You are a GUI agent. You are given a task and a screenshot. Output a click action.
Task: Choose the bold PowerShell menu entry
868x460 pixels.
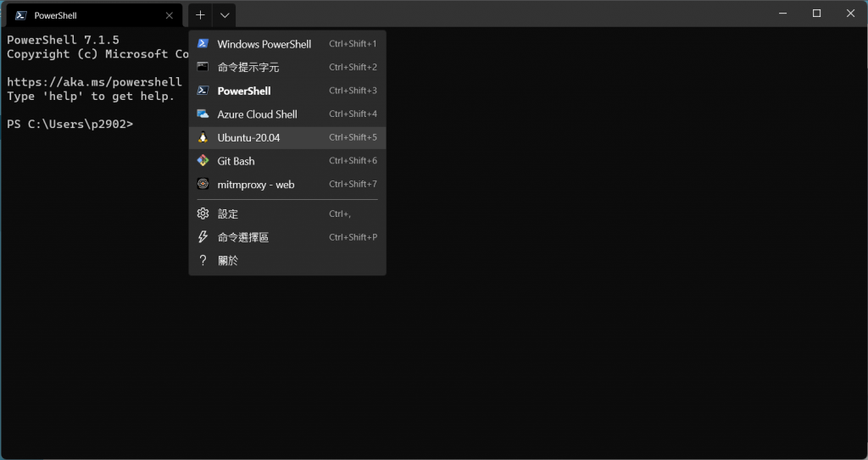[244, 91]
